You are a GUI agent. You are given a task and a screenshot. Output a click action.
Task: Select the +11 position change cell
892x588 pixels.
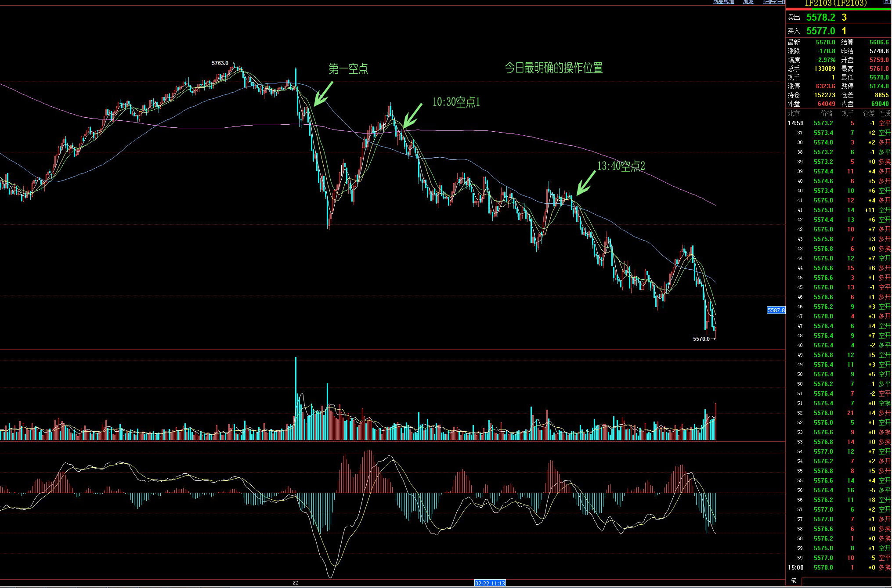870,210
